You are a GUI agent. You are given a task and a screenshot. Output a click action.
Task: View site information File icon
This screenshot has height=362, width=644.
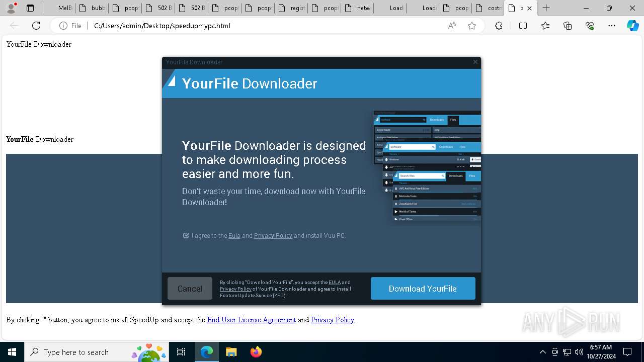(70, 26)
